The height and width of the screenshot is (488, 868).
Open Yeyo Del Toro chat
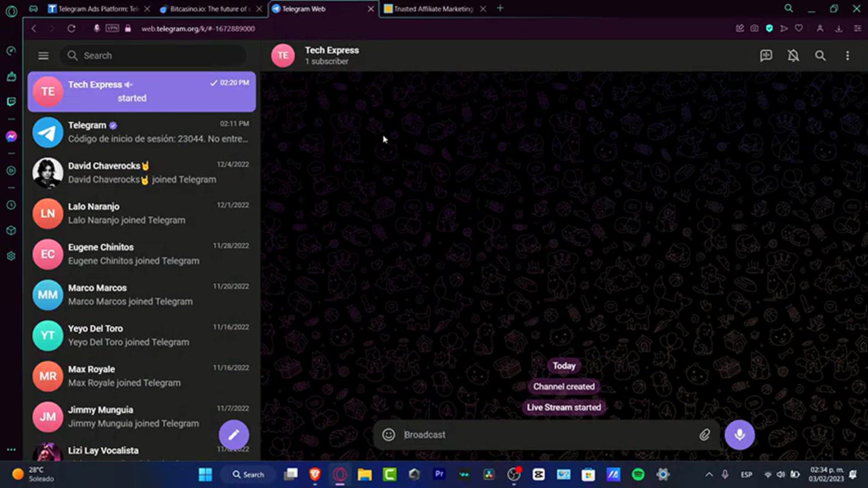pyautogui.click(x=142, y=335)
